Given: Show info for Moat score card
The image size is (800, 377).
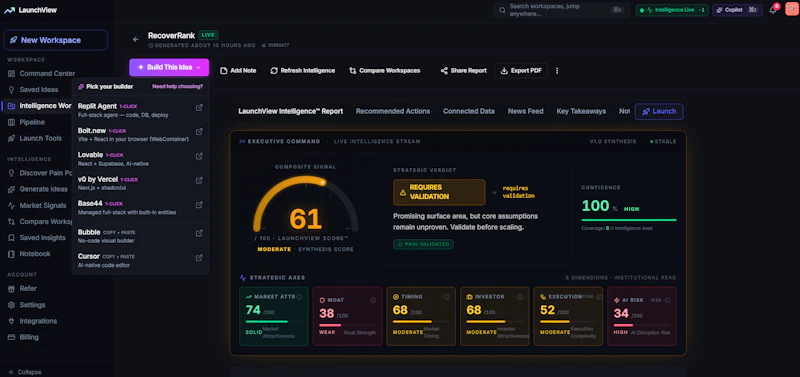Looking at the screenshot, I should click(373, 300).
